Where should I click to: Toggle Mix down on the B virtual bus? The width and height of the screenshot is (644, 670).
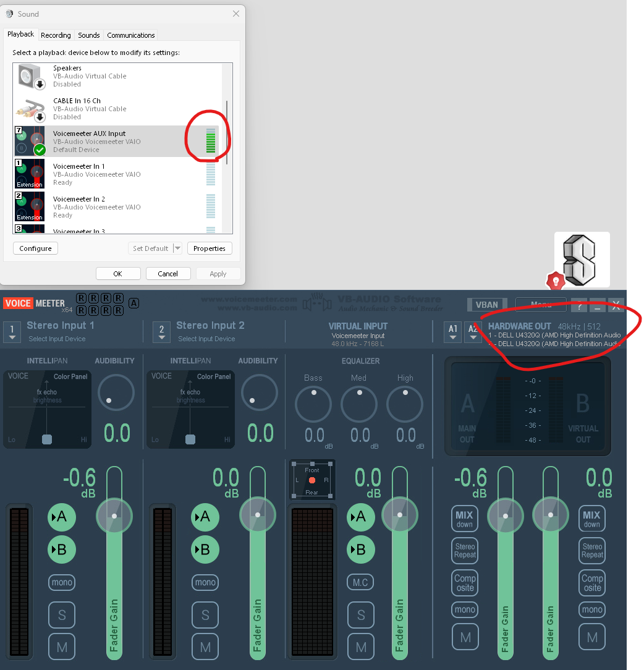tap(592, 519)
